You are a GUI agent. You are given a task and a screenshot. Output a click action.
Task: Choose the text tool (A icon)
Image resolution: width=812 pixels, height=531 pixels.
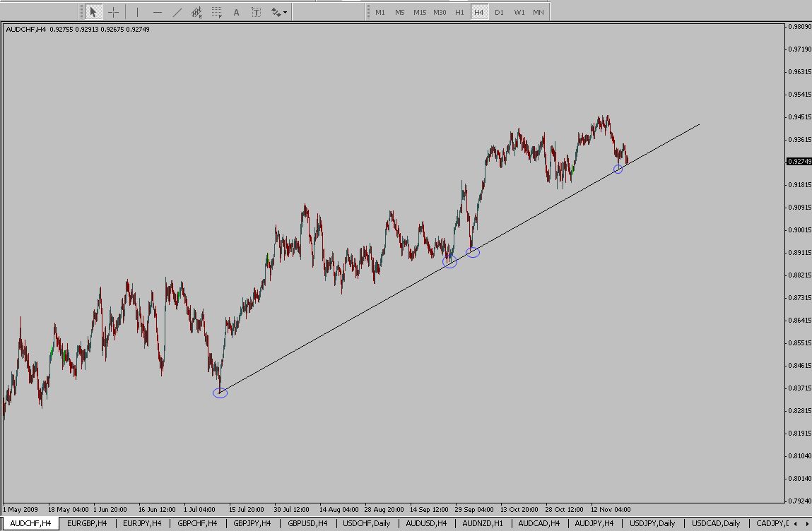click(236, 12)
